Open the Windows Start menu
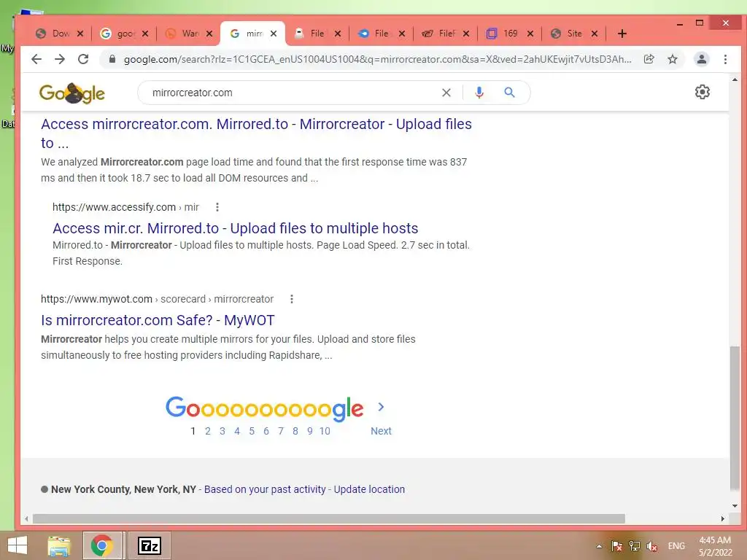This screenshot has width=747, height=560. click(18, 545)
